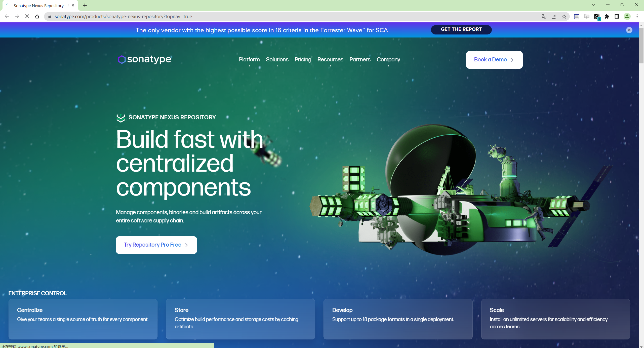Click Try Repository Pro Free button
Screen dimensions: 644x348
click(x=156, y=245)
